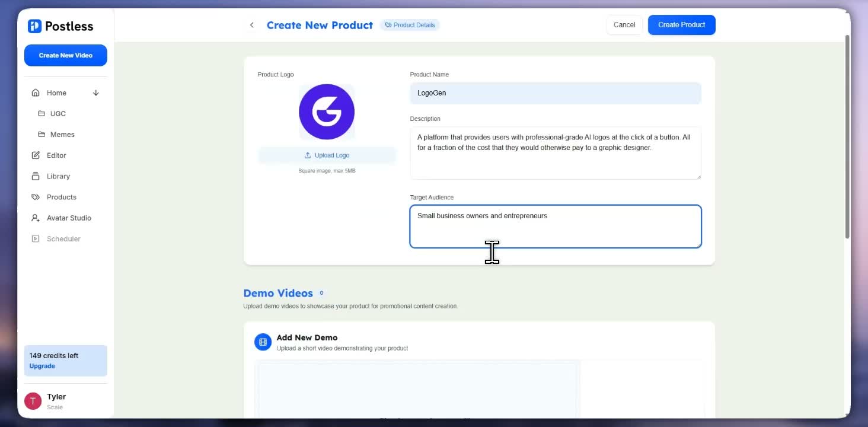Click the '149 credits left' text

[x=54, y=356]
